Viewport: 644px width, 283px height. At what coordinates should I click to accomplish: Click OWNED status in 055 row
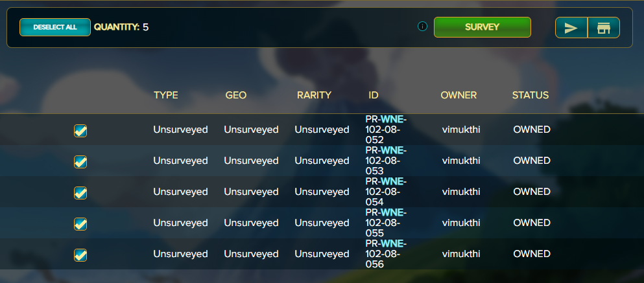(532, 223)
